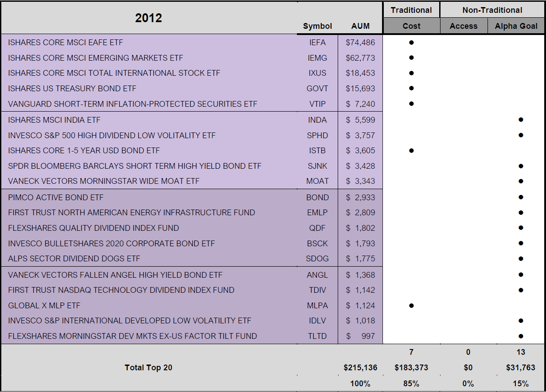546x392 pixels.
Task: Click the EMLP symbol cell
Action: [317, 213]
